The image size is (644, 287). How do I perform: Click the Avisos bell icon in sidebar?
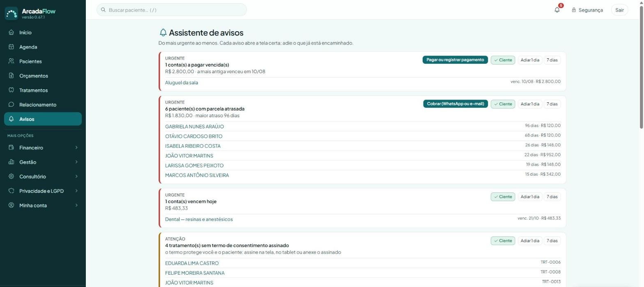click(x=11, y=119)
